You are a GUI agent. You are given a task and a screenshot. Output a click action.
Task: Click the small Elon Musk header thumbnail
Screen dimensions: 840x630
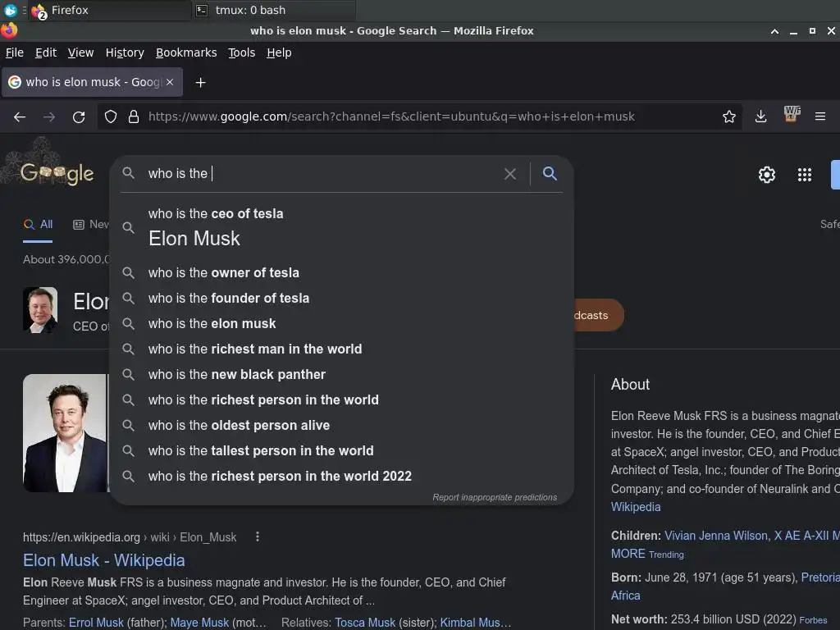coord(40,310)
